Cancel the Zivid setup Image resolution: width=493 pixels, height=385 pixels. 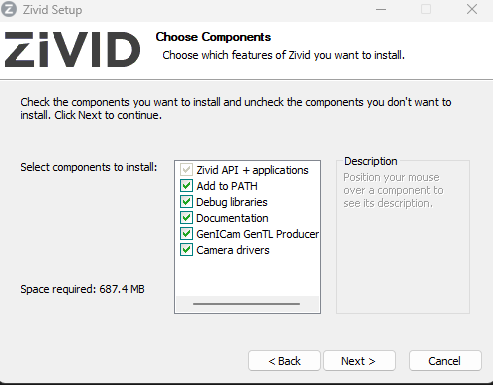[445, 361]
